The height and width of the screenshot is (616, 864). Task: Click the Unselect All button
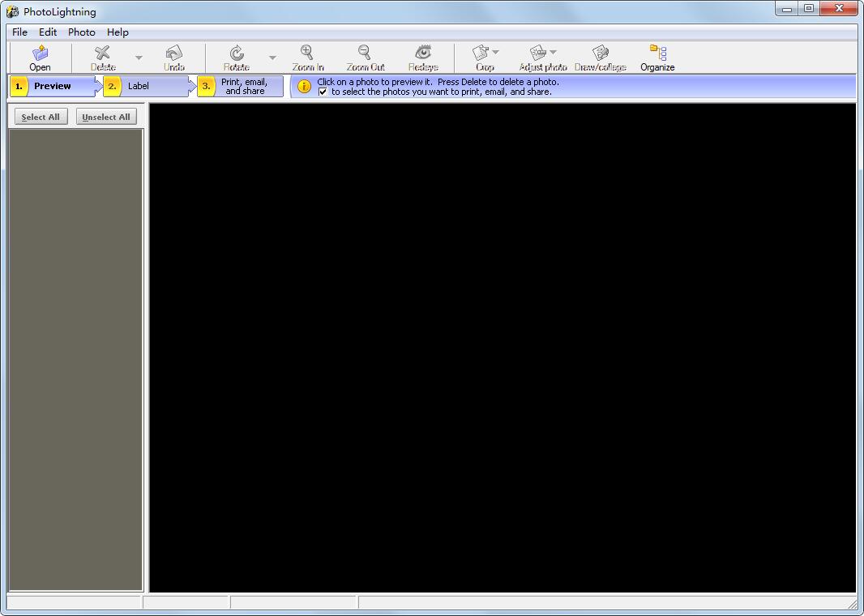[105, 116]
